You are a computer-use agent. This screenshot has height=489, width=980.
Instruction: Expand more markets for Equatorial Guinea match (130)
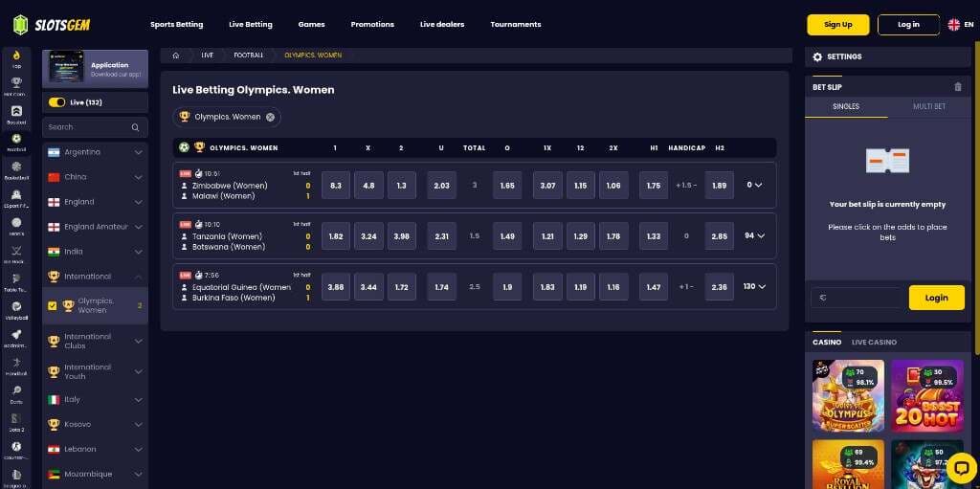click(x=753, y=286)
